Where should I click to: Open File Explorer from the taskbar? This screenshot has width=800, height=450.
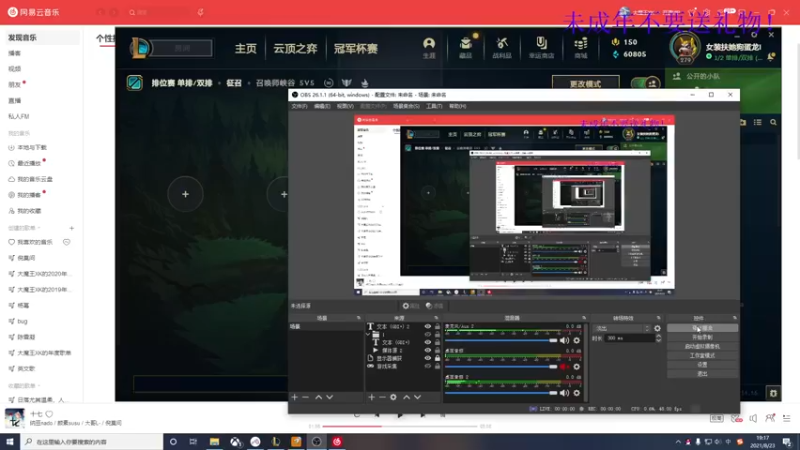click(x=214, y=442)
